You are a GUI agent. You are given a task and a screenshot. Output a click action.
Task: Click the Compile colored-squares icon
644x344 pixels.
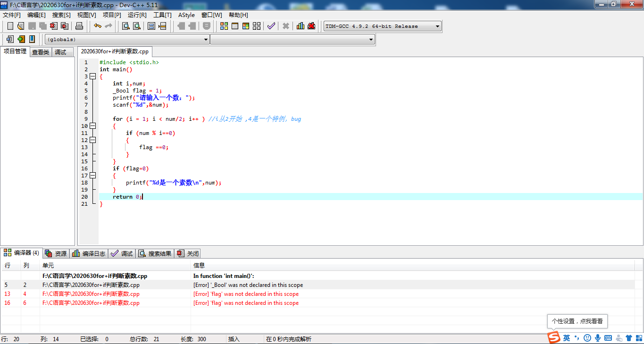(224, 26)
